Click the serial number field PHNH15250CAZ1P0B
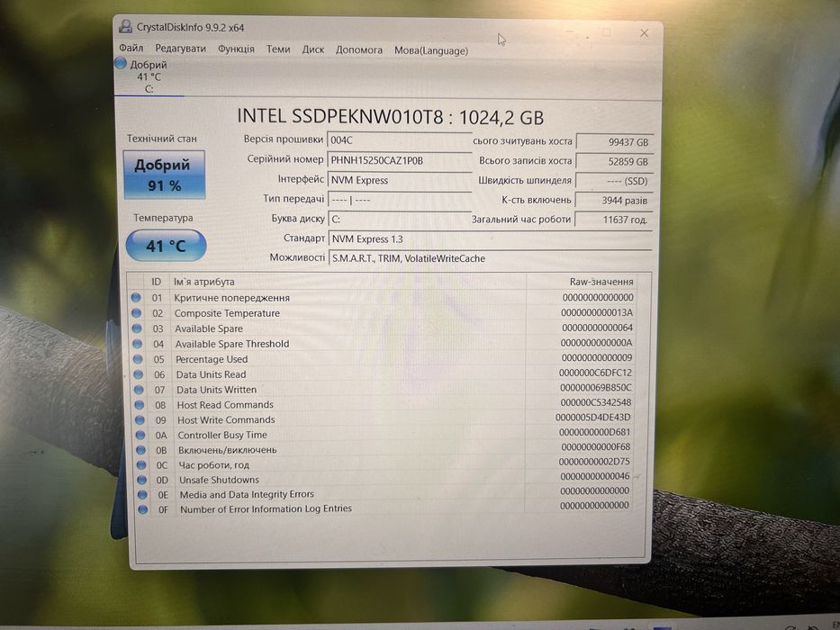This screenshot has height=630, width=840. click(x=399, y=160)
